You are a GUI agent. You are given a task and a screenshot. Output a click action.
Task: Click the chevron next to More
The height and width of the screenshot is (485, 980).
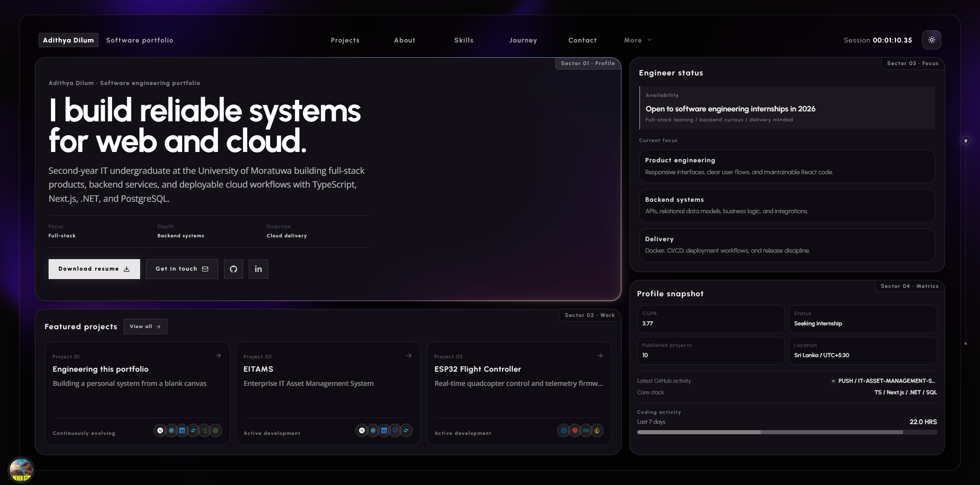(650, 40)
